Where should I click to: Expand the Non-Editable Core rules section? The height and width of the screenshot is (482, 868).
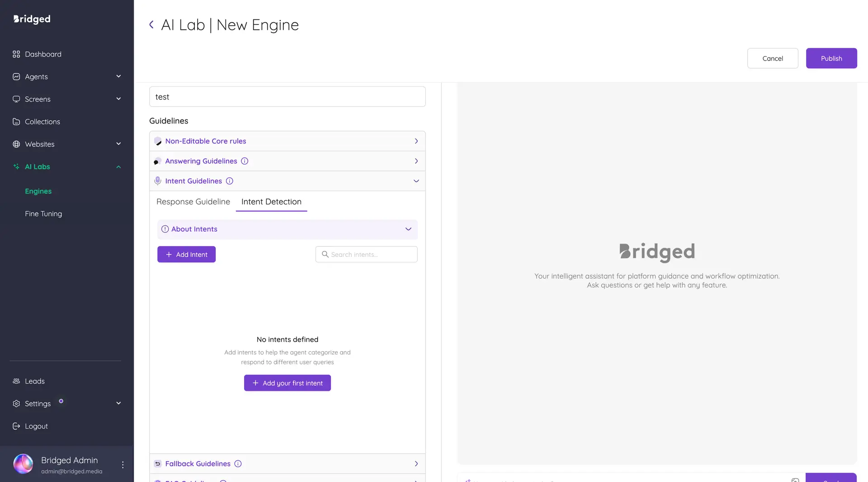point(416,141)
